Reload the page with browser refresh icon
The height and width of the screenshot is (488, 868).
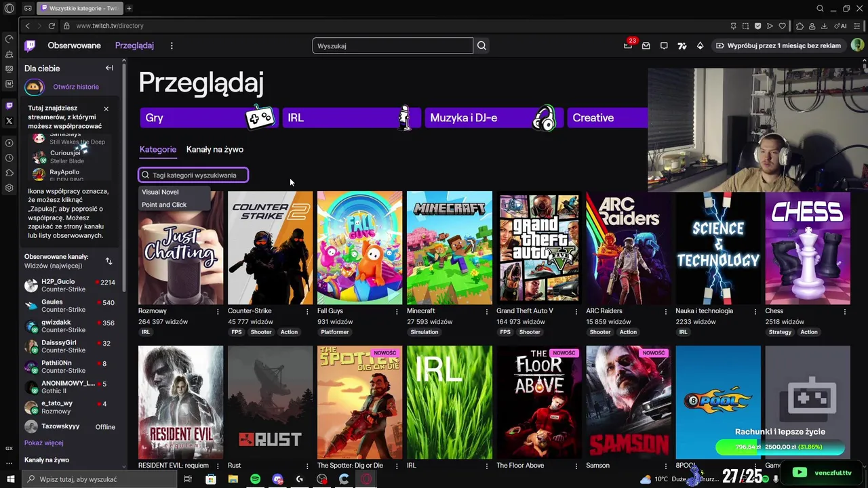pos(52,26)
